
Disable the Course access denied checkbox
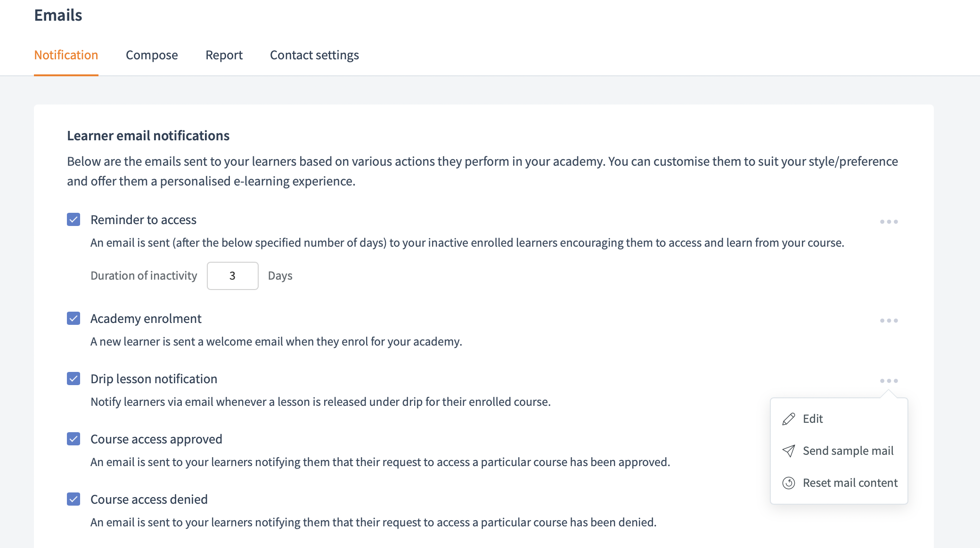coord(73,500)
